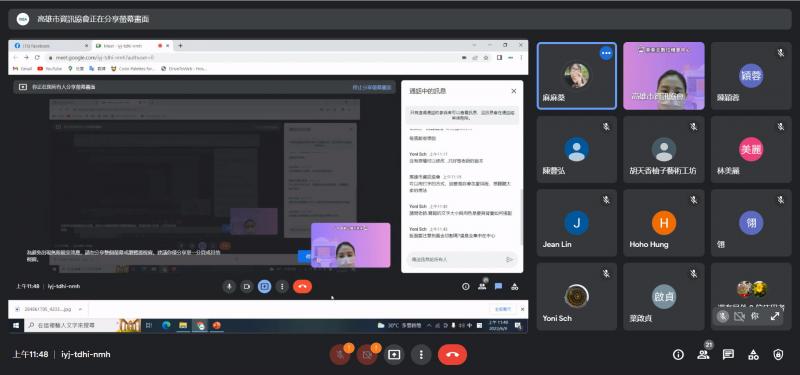This screenshot has height=375, width=800.
Task: Open the host controls lock icon
Action: tap(778, 355)
